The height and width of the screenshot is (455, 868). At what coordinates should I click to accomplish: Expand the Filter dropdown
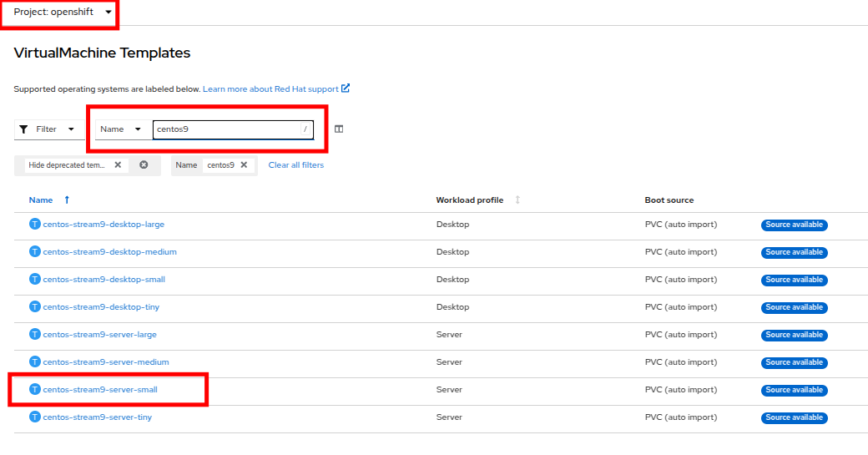48,129
